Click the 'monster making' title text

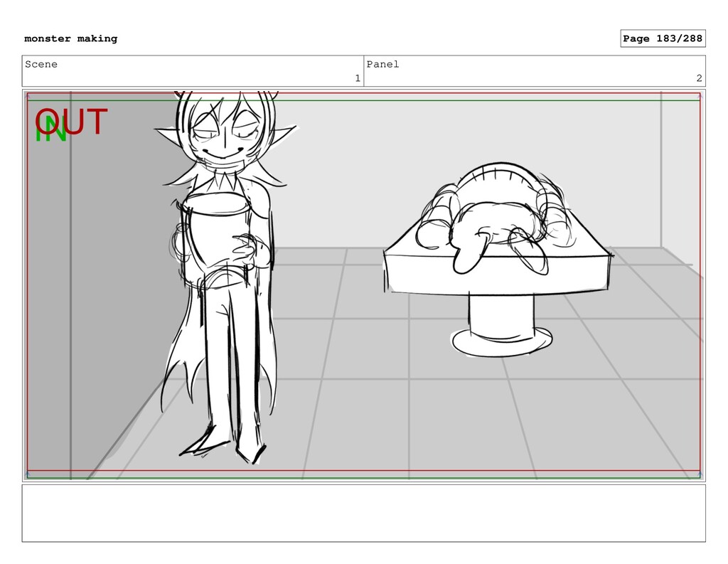[70, 38]
